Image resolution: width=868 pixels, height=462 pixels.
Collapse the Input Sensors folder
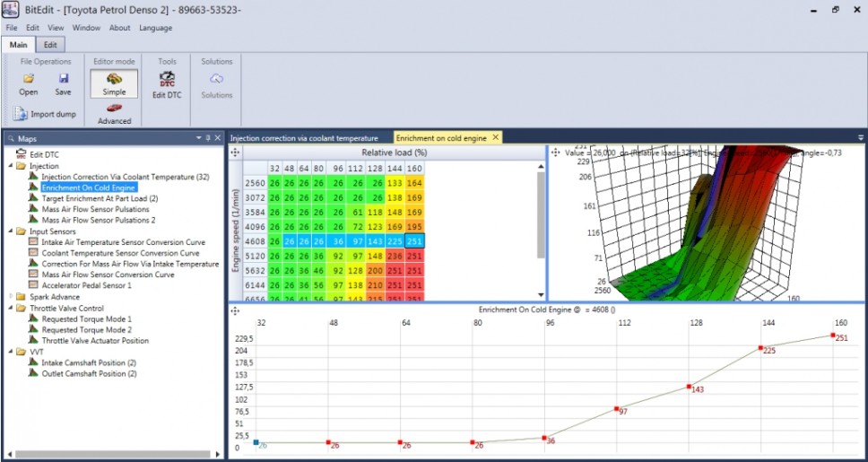coord(11,231)
